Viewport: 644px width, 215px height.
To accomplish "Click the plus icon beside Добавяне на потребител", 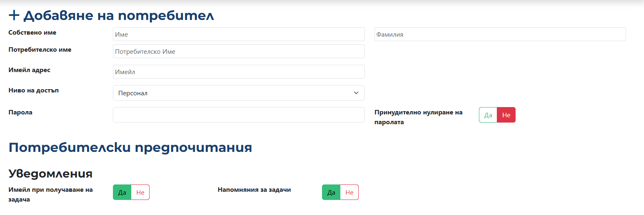I will tap(14, 15).
